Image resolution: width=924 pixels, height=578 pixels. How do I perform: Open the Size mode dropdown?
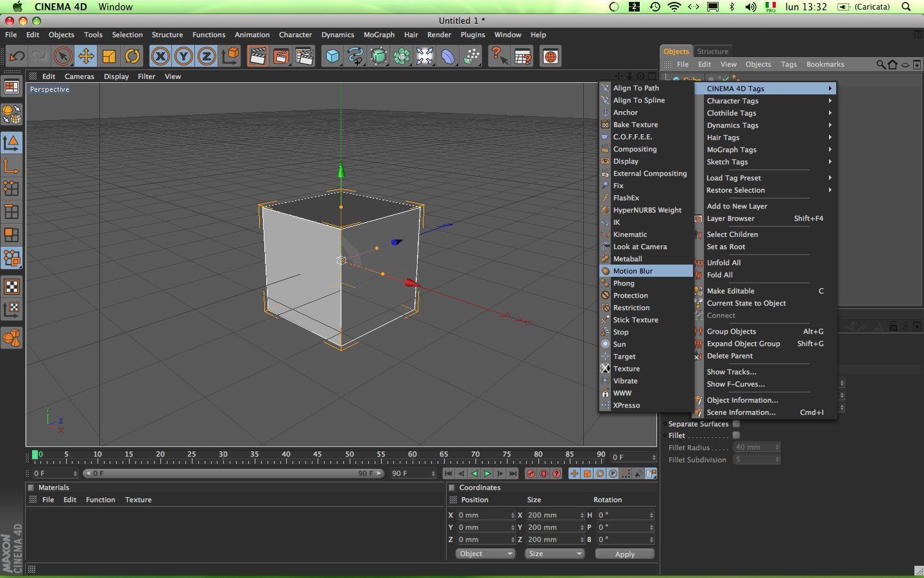click(x=554, y=554)
